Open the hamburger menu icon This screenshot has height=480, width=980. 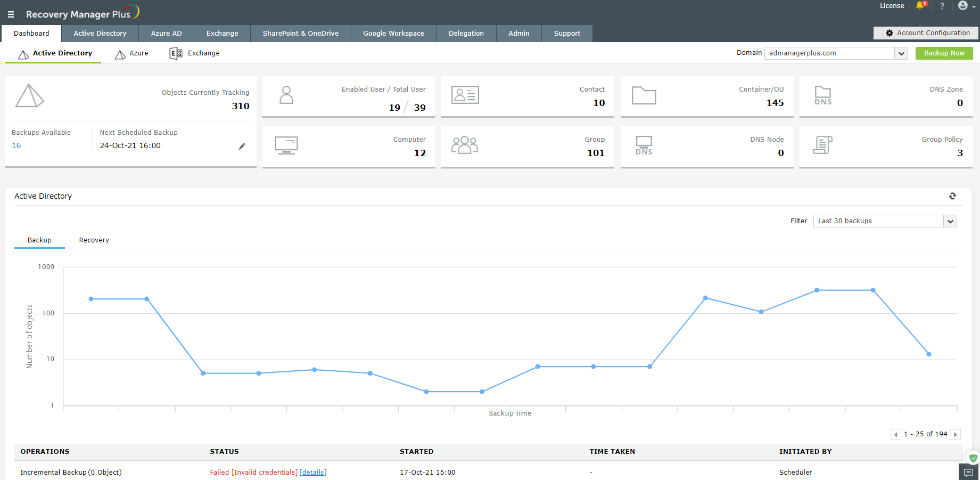click(11, 14)
